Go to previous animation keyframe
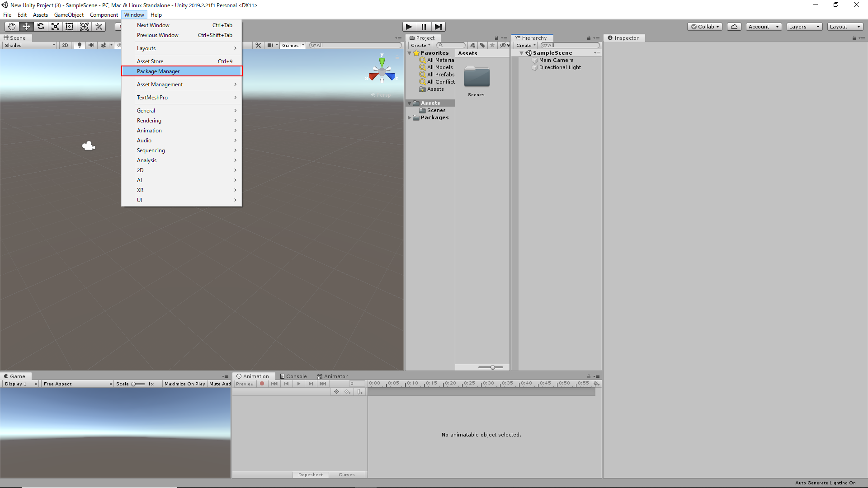Image resolution: width=868 pixels, height=488 pixels. point(287,384)
